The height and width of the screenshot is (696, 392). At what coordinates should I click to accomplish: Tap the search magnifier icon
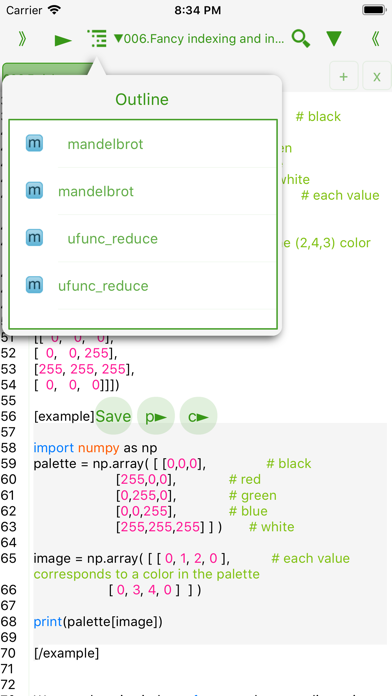(x=301, y=39)
